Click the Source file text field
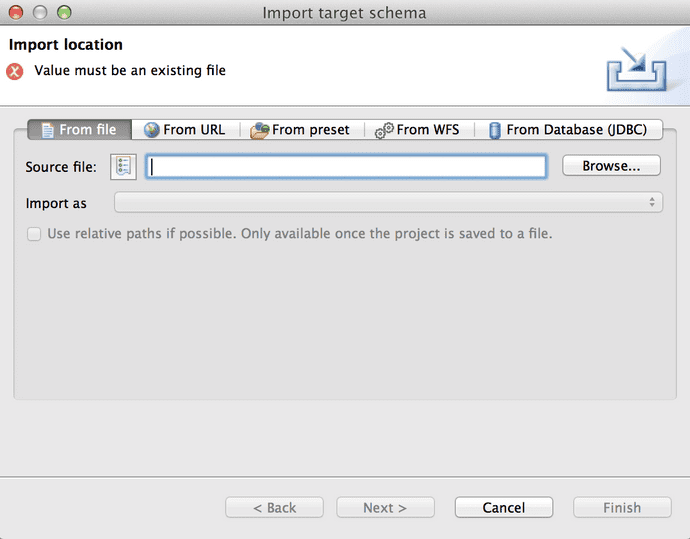Image resolution: width=690 pixels, height=539 pixels. (x=346, y=167)
